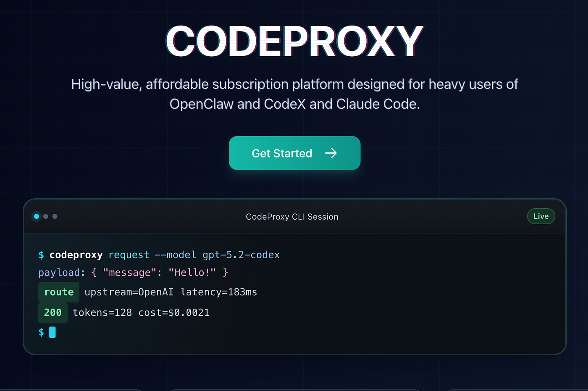Click the subtitle line mentioning Claude Code
Image resolution: width=588 pixels, height=391 pixels.
[x=294, y=104]
